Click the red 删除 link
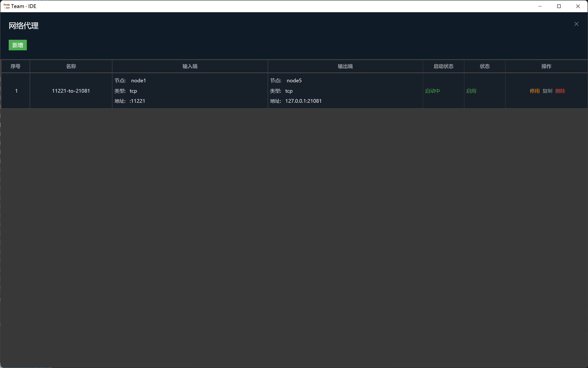The height and width of the screenshot is (368, 588). 560,91
